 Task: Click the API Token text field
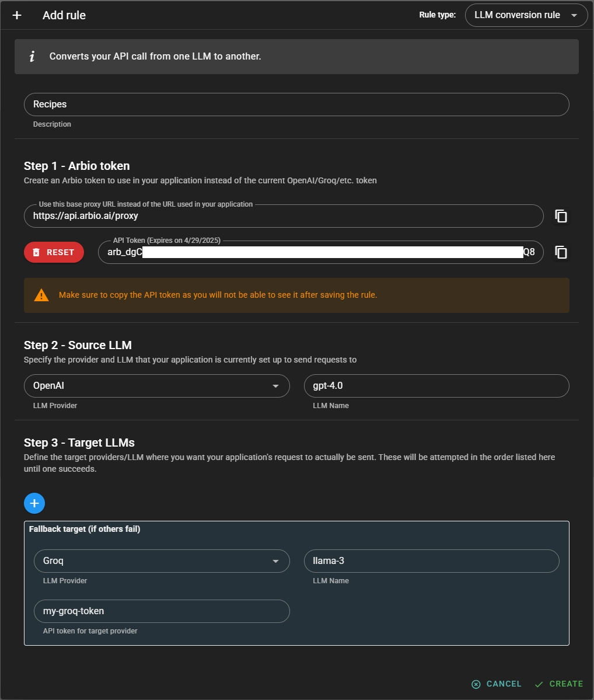(x=320, y=252)
